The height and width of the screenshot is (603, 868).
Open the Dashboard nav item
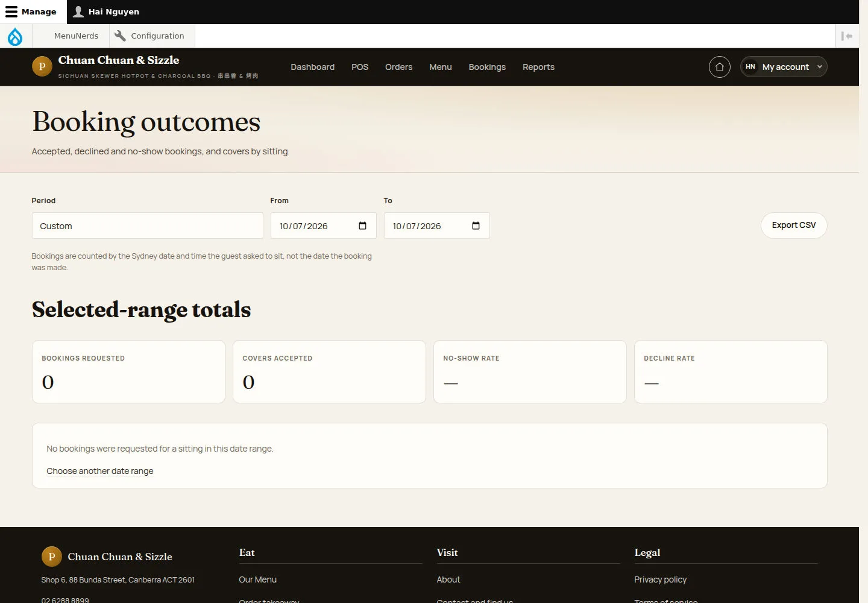(312, 67)
